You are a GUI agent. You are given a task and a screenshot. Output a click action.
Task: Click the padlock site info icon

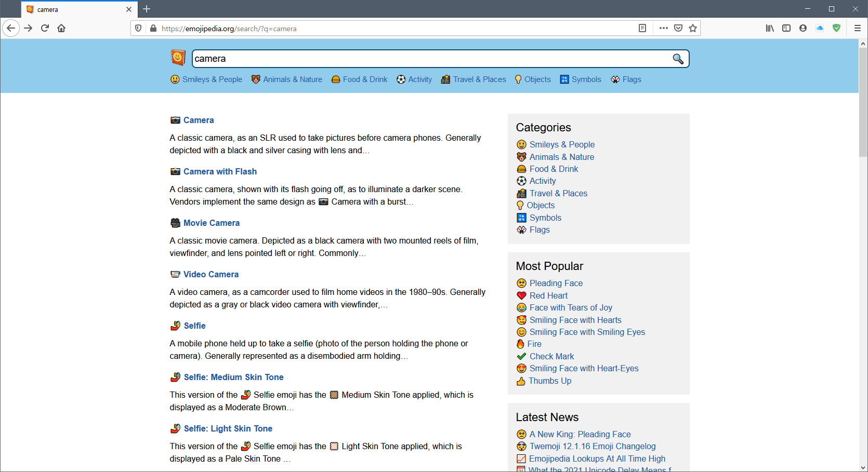click(x=153, y=28)
